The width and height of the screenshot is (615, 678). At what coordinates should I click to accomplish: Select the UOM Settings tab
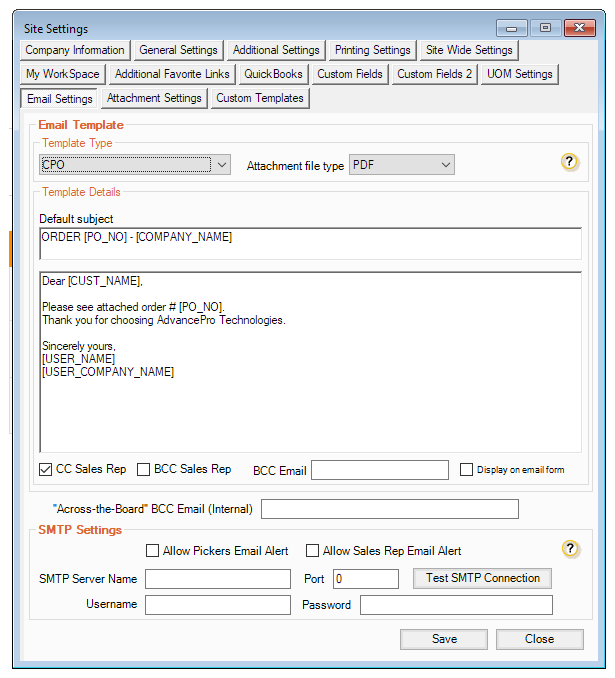(519, 74)
